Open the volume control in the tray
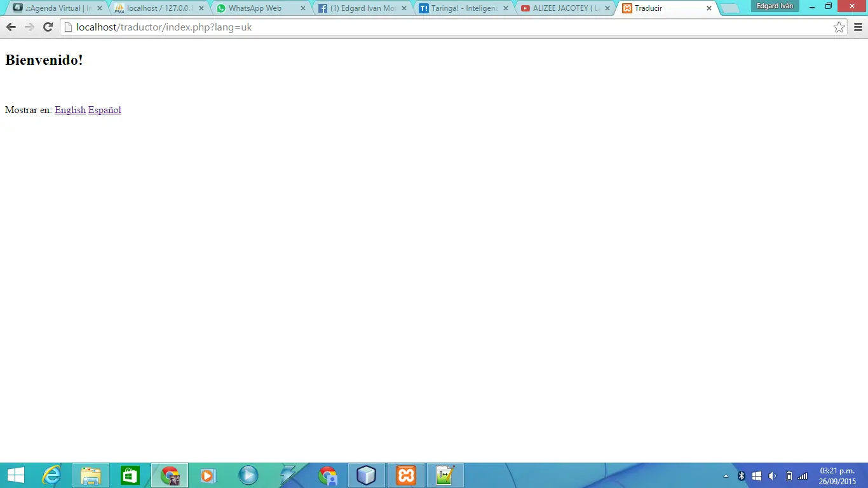The width and height of the screenshot is (868, 488). [x=773, y=476]
